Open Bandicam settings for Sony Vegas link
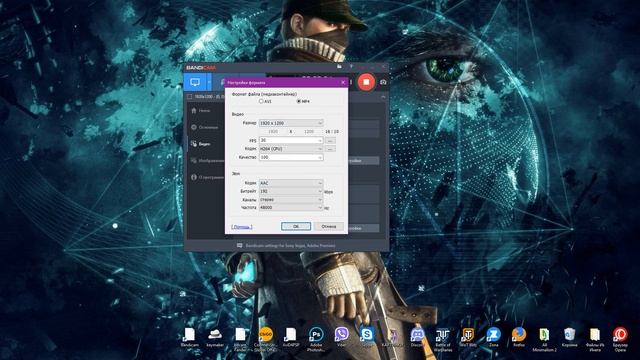This screenshot has width=640, height=360. pos(290,246)
